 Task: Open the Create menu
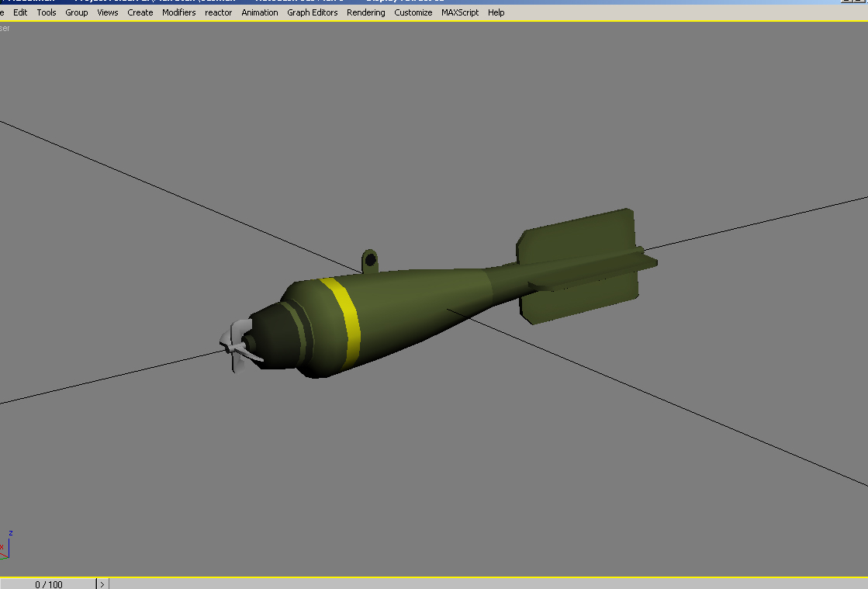click(140, 12)
